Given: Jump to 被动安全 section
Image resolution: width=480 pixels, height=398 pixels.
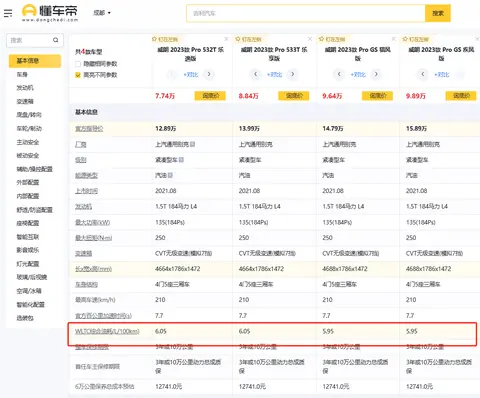Looking at the screenshot, I should pyautogui.click(x=28, y=155).
